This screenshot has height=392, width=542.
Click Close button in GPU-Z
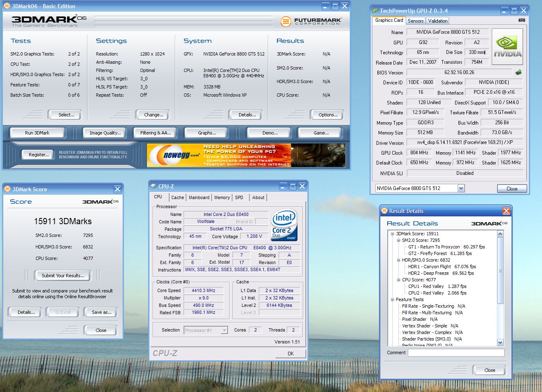[x=512, y=188]
